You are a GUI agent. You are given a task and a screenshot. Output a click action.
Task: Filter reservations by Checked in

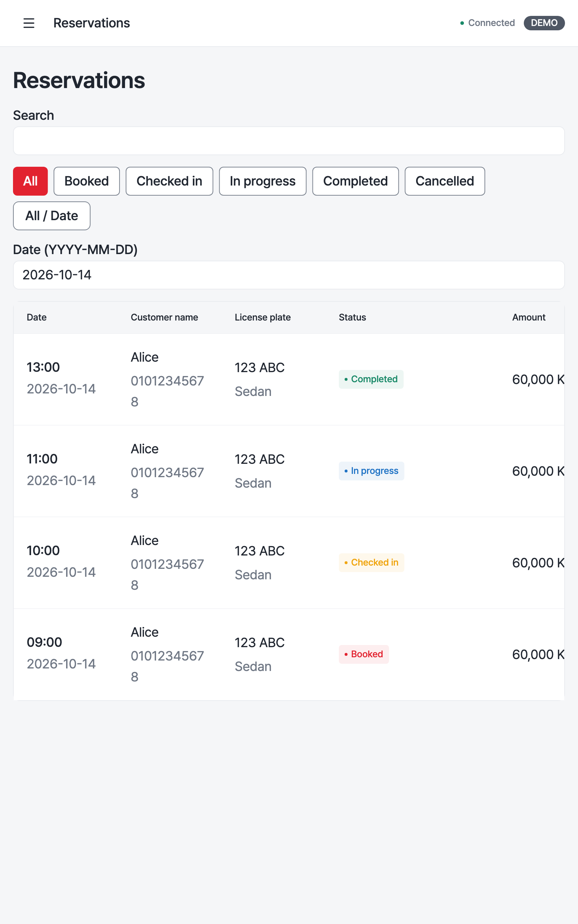[169, 181]
